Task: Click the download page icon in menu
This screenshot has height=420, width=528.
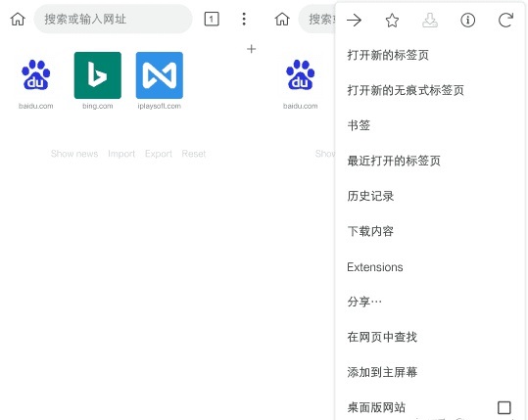Action: 430,21
